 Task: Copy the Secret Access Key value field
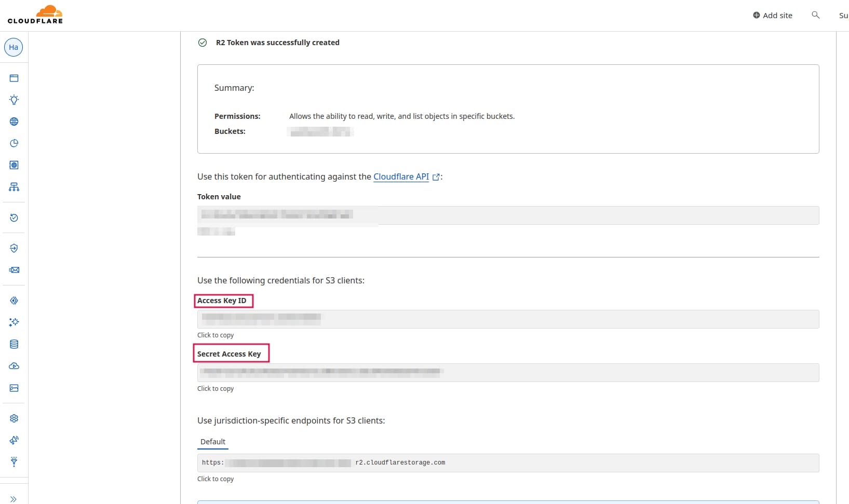pyautogui.click(x=508, y=373)
